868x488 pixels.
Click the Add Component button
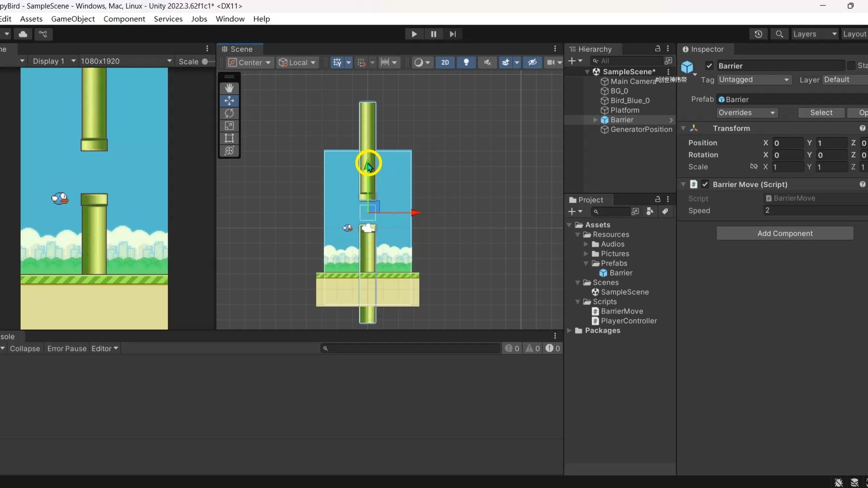pyautogui.click(x=785, y=233)
